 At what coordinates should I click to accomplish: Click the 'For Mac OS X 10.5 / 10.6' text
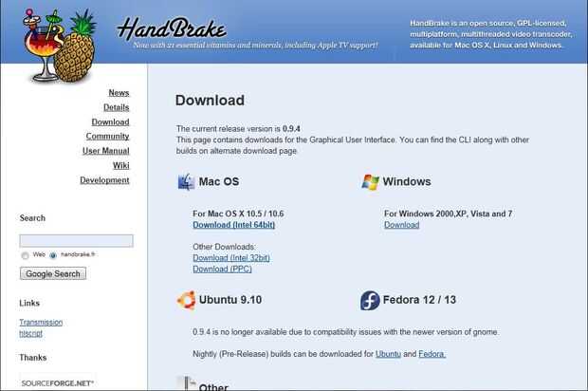click(238, 214)
